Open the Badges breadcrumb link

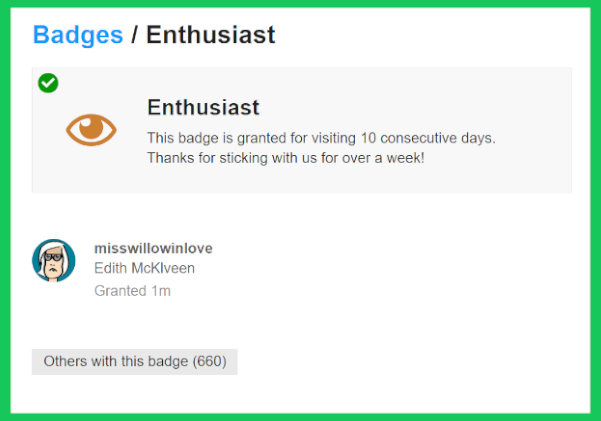(x=78, y=35)
